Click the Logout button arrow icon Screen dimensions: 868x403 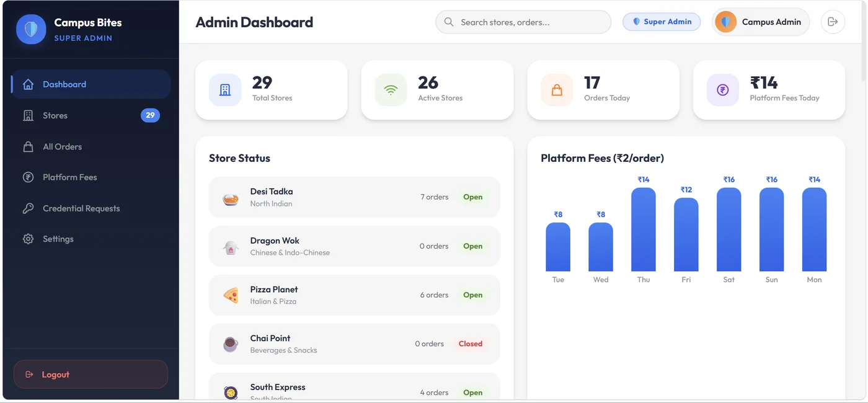pos(29,374)
